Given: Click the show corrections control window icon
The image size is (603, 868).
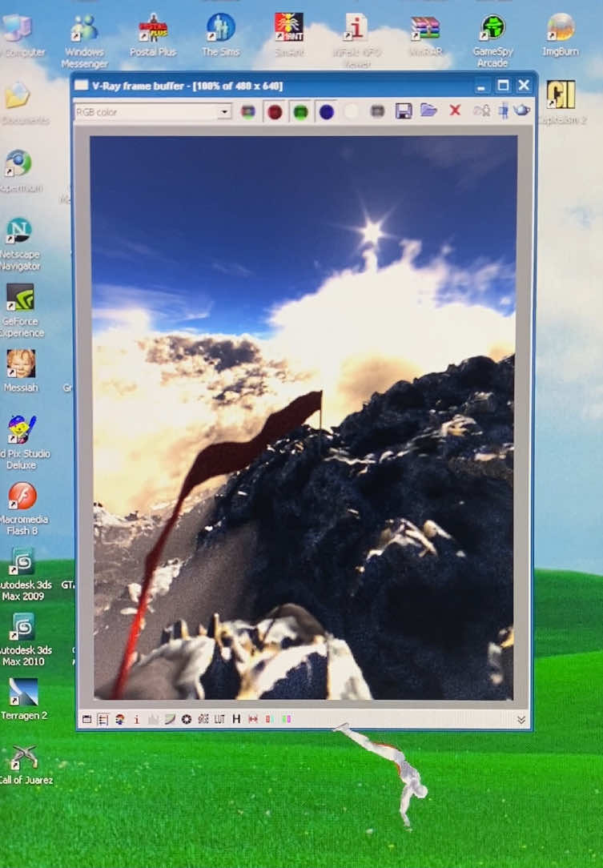Looking at the screenshot, I should coord(87,719).
